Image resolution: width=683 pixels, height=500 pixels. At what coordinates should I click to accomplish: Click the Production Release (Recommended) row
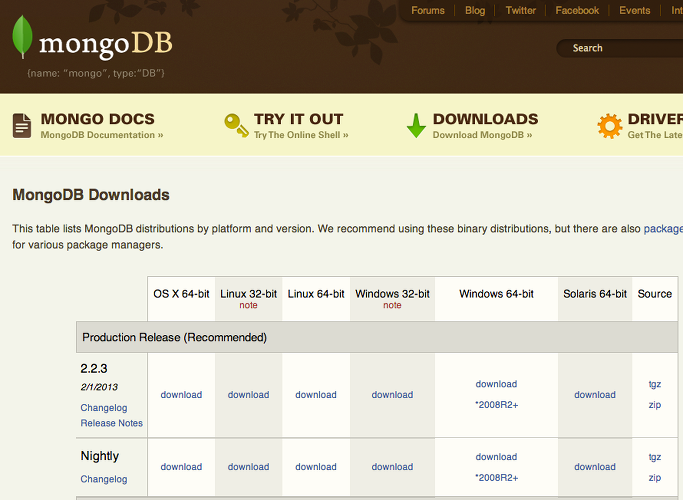click(x=377, y=337)
